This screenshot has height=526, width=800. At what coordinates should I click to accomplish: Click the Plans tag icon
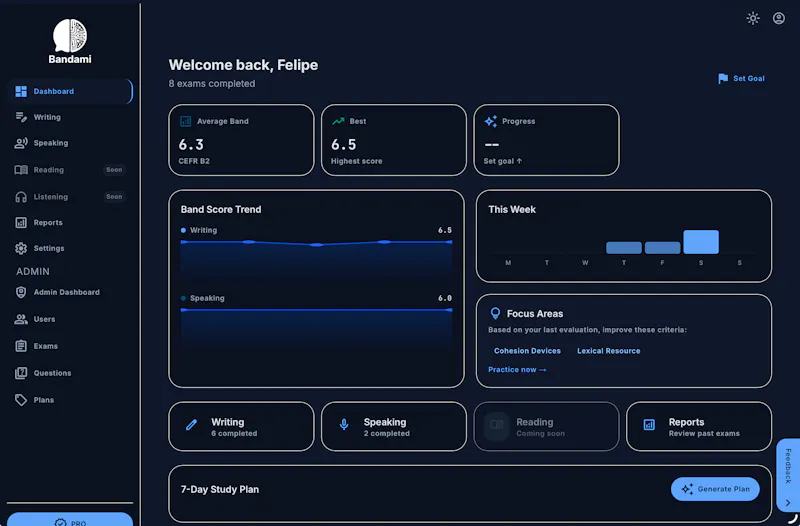21,400
